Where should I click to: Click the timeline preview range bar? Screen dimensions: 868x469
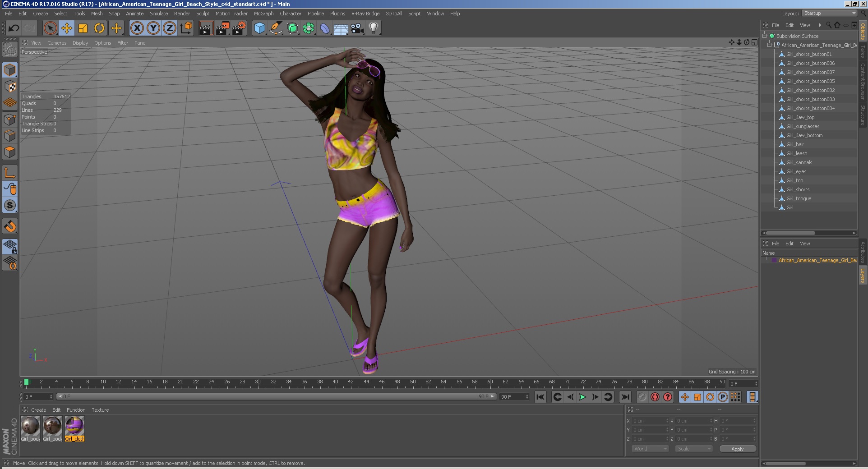pos(276,397)
